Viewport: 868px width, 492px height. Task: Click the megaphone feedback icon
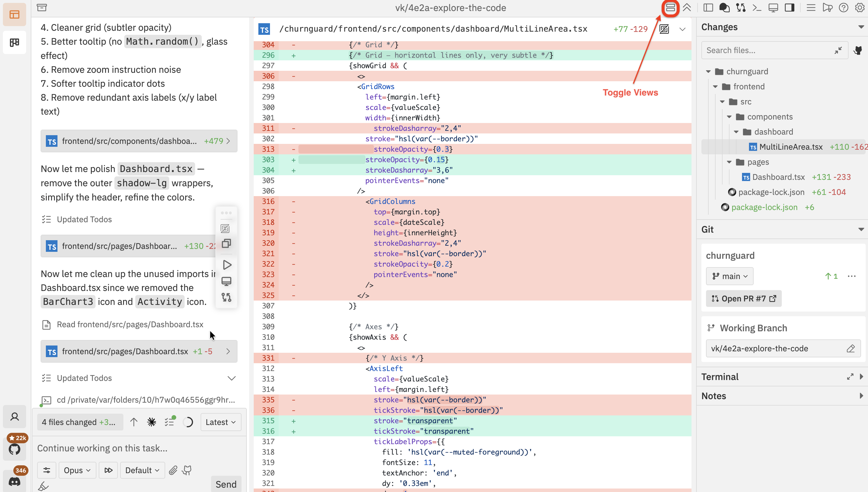pyautogui.click(x=827, y=8)
